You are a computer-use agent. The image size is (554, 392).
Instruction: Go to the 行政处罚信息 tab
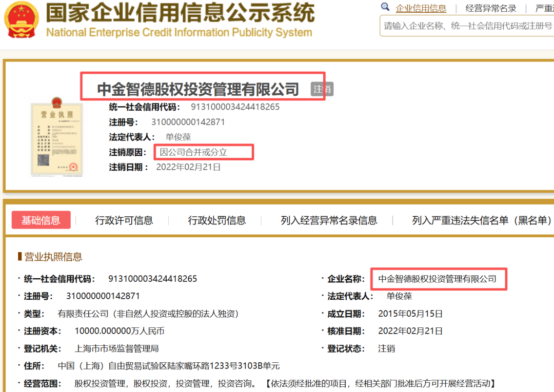217,220
